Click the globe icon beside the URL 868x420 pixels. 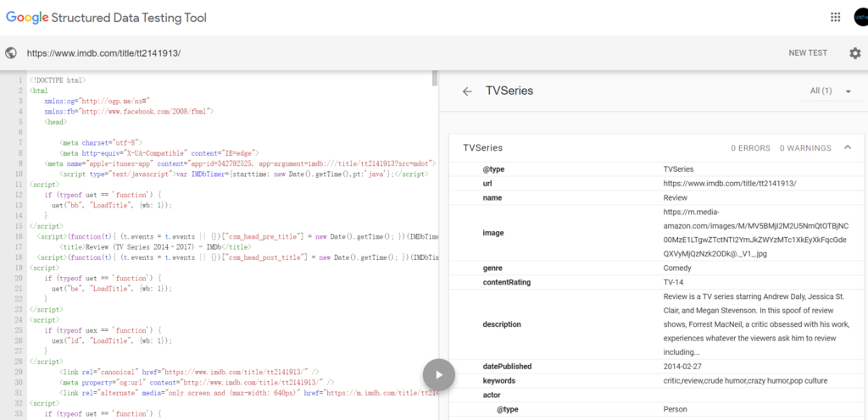pos(11,52)
